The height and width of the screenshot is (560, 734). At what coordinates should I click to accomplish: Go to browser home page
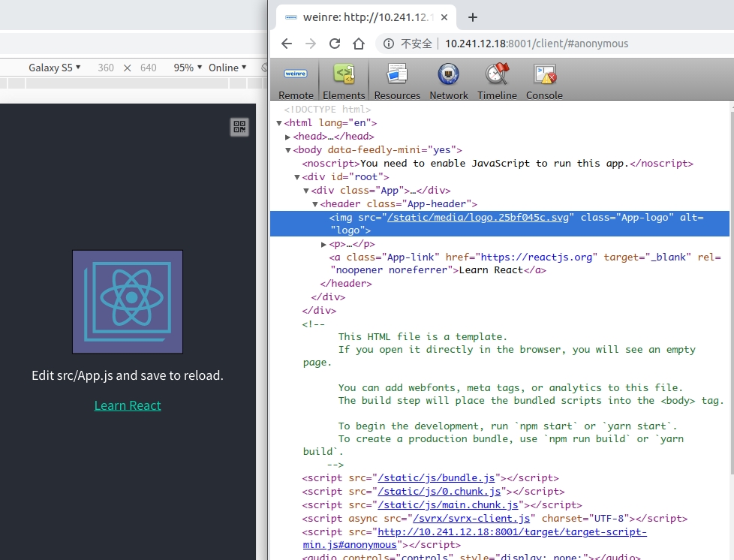[359, 44]
